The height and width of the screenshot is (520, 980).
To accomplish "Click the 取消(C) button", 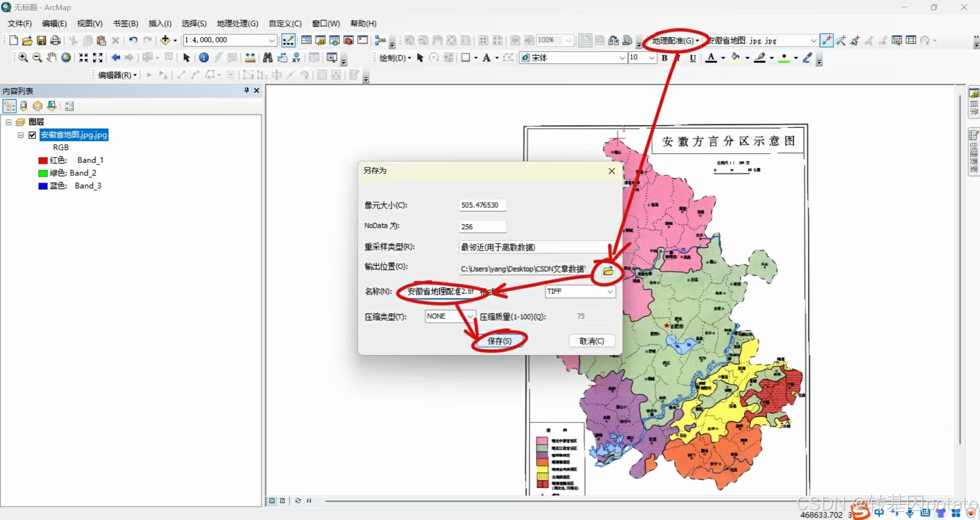I will [592, 341].
